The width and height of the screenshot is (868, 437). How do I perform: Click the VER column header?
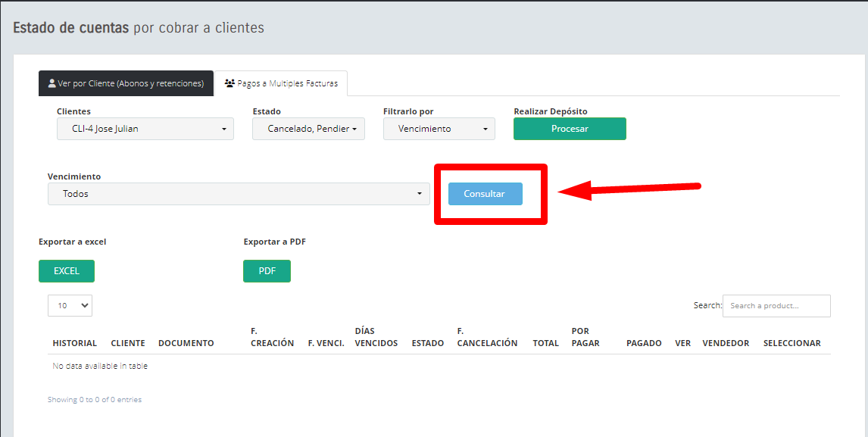click(x=682, y=343)
